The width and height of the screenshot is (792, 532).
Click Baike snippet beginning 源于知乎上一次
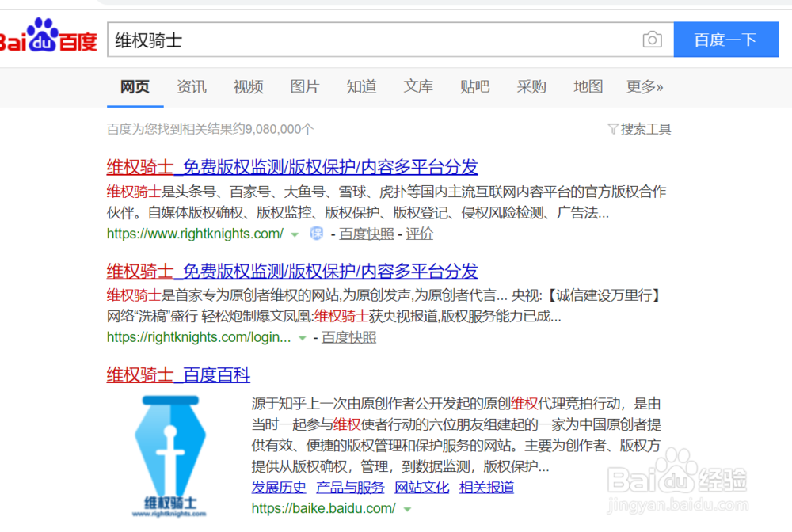tap(456, 435)
